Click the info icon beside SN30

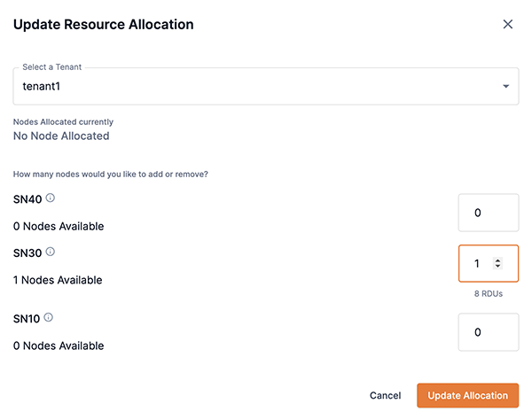tap(50, 252)
